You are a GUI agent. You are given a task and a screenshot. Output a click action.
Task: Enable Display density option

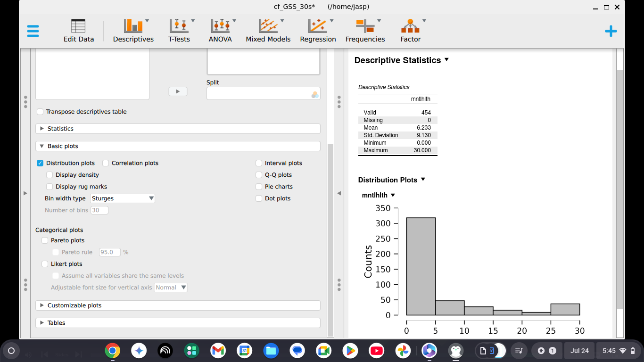click(50, 175)
